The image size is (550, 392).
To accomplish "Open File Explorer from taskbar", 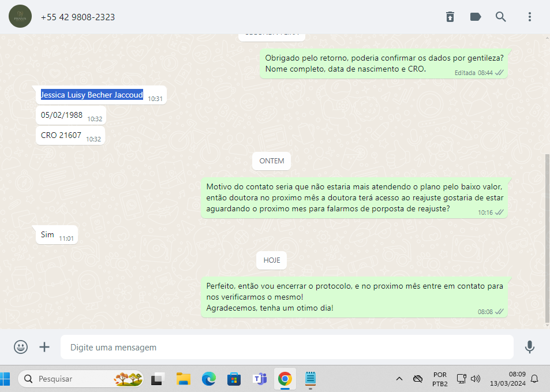I will (183, 379).
